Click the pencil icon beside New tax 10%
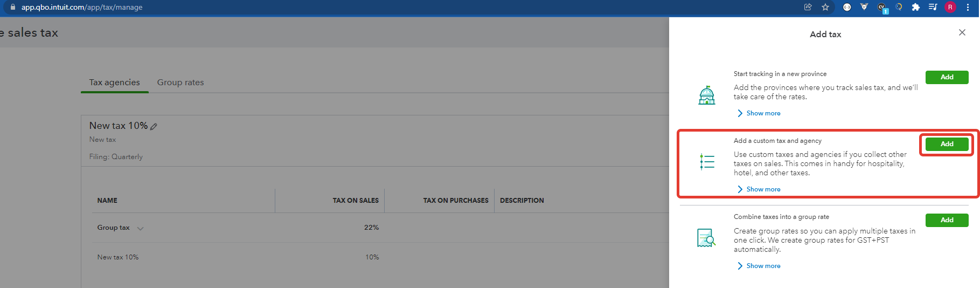980x288 pixels. (154, 126)
